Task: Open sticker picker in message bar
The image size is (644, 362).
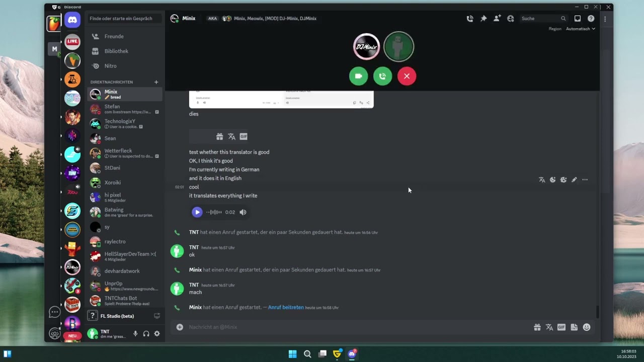Action: (574, 327)
